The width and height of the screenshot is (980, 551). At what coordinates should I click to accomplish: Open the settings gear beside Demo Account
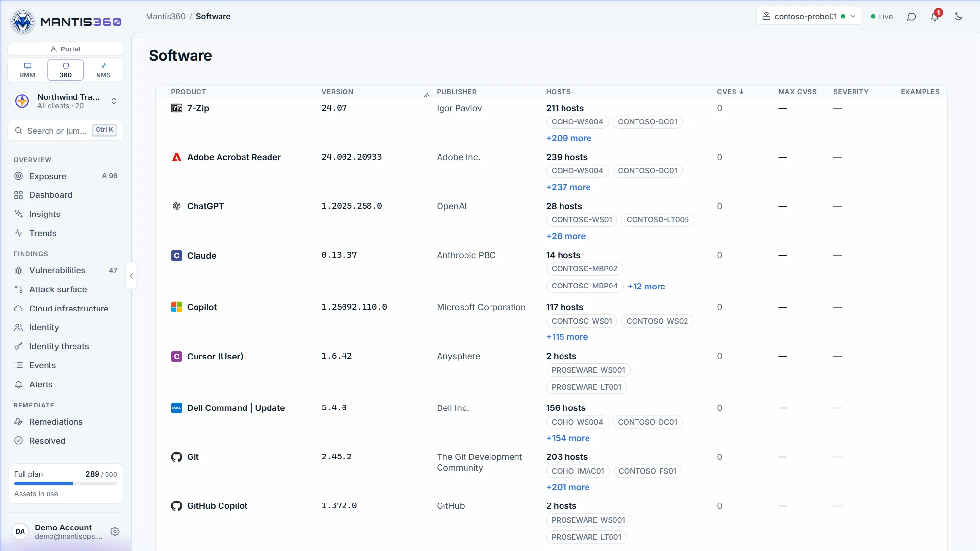[x=115, y=532]
